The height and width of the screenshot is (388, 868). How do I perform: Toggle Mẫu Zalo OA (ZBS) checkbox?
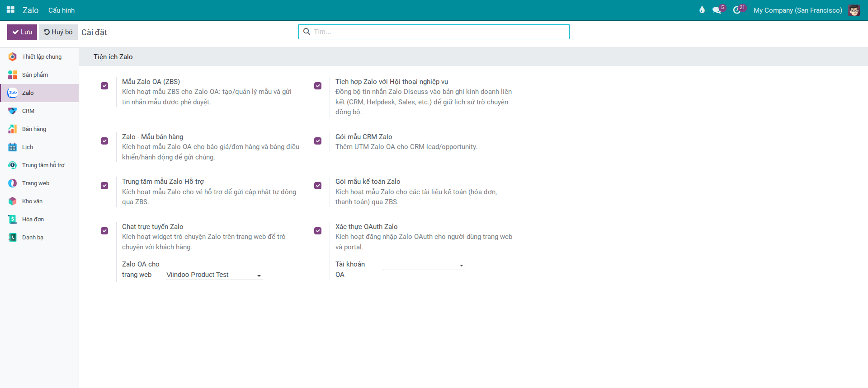[104, 86]
